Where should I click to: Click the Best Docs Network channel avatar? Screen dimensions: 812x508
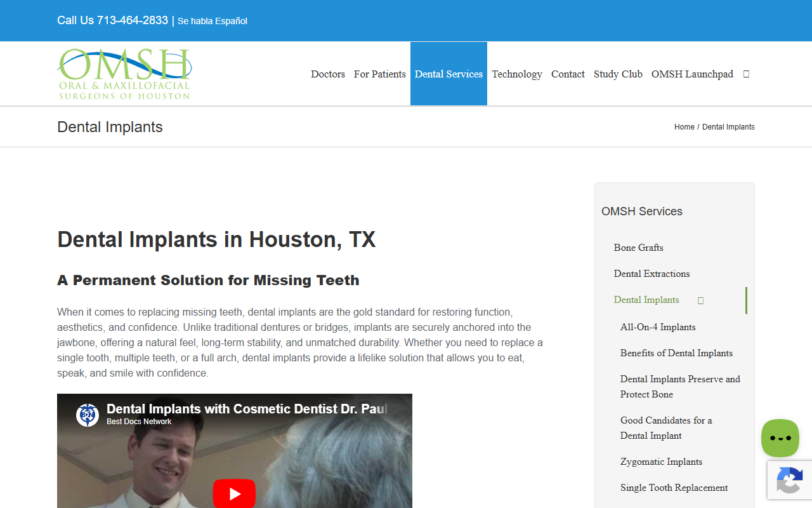[x=88, y=415]
